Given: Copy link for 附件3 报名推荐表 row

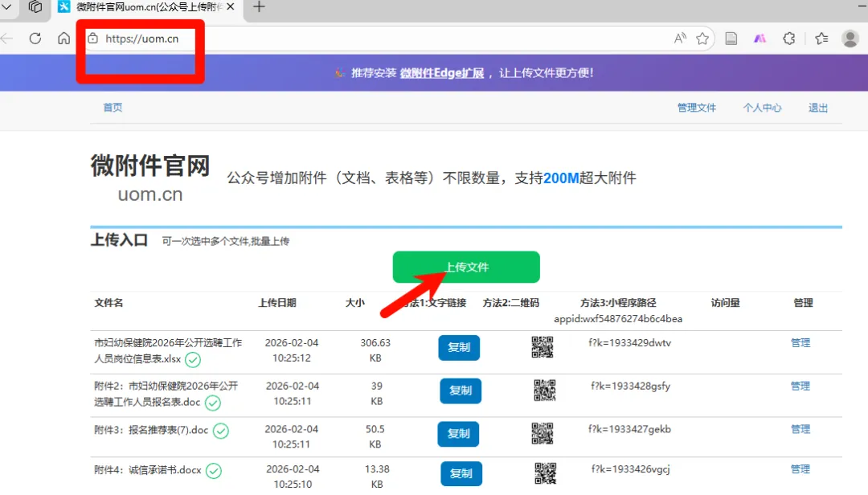Looking at the screenshot, I should tap(458, 434).
